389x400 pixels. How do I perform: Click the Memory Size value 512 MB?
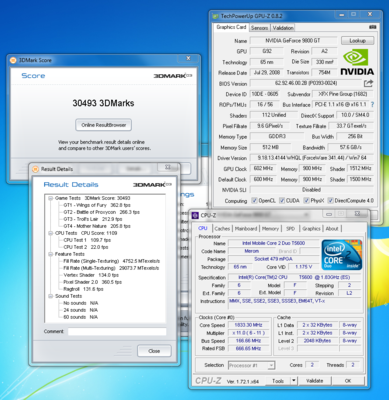pyautogui.click(x=270, y=147)
